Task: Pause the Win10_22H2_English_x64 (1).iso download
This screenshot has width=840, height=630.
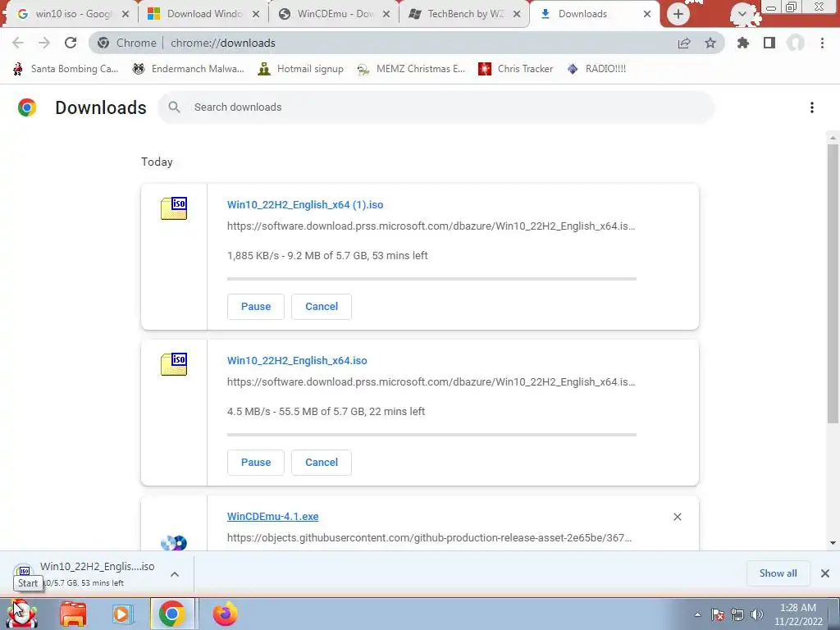Action: (256, 307)
